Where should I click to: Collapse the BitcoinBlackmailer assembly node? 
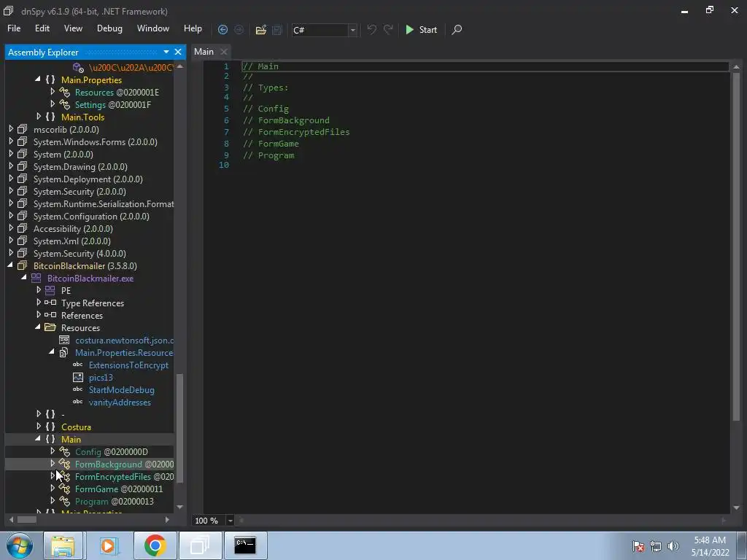click(10, 265)
